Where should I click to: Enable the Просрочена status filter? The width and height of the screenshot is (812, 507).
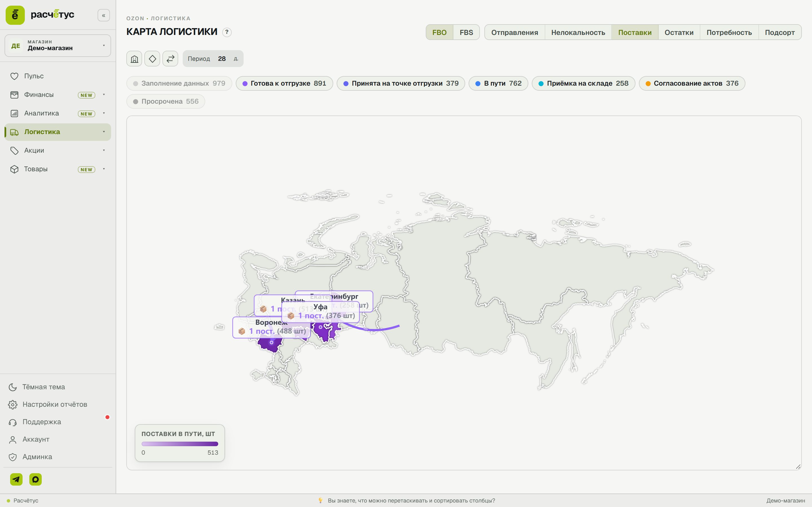coord(166,101)
